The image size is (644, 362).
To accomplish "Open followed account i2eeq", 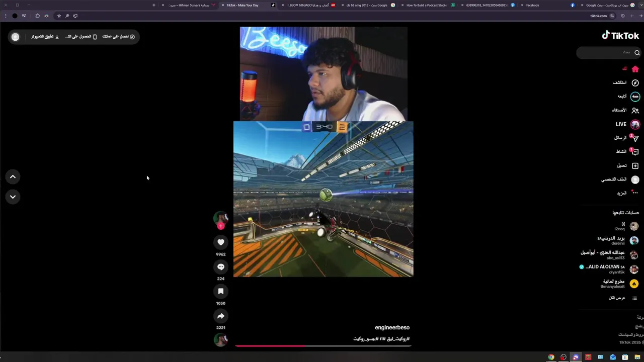I will point(626,226).
